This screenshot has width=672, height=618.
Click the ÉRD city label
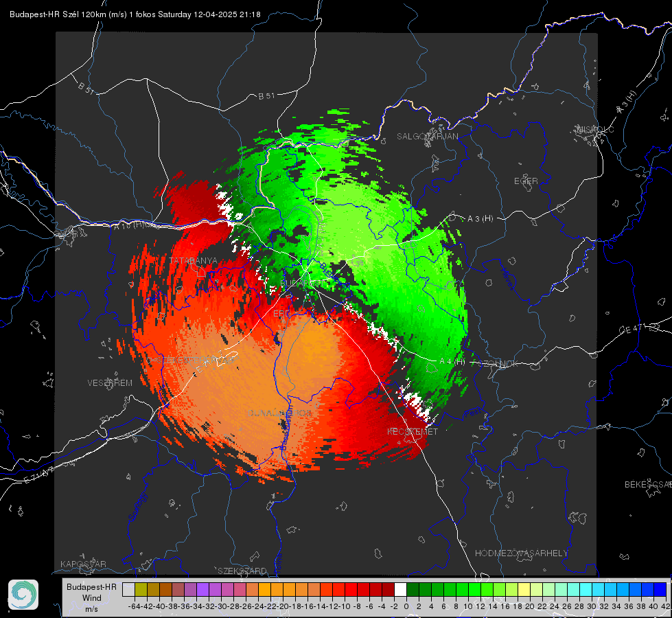coord(281,314)
